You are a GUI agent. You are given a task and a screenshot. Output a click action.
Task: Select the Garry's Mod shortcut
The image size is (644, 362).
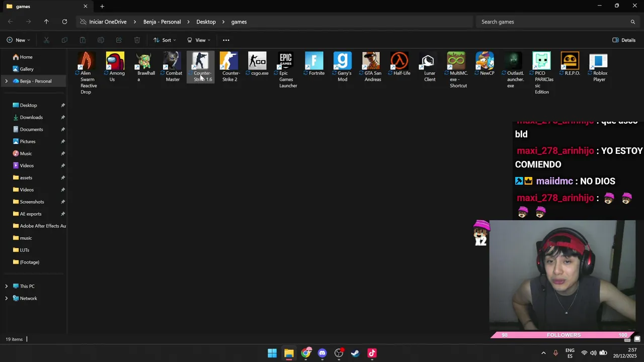pos(343,67)
